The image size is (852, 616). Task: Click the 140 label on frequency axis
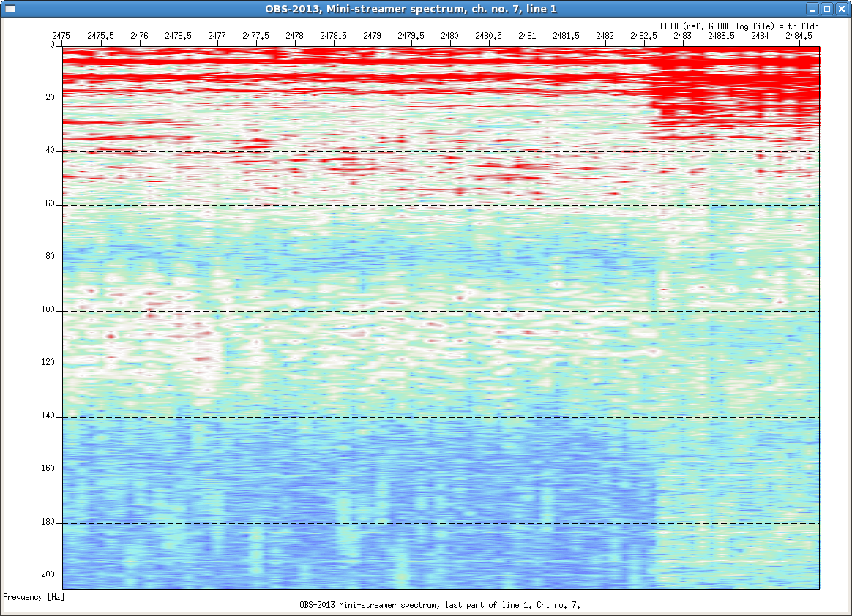click(48, 416)
